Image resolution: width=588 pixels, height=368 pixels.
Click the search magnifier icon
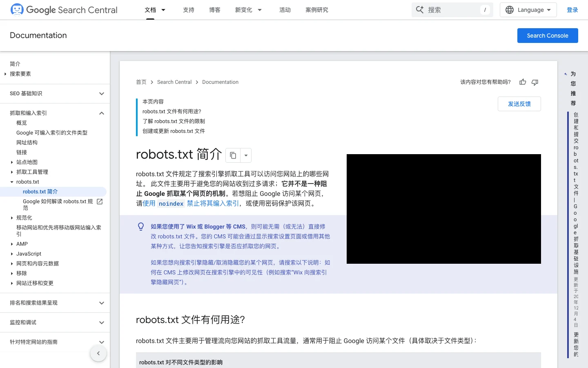click(x=420, y=10)
